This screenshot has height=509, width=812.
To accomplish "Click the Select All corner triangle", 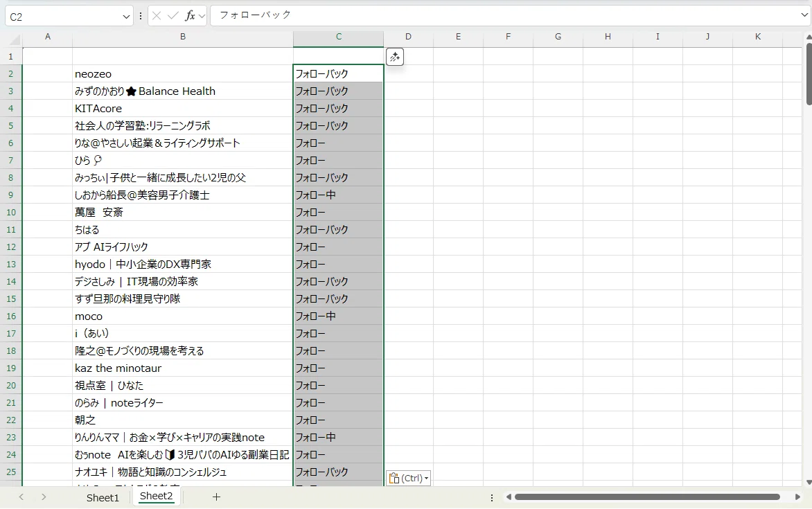I will pyautogui.click(x=15, y=39).
